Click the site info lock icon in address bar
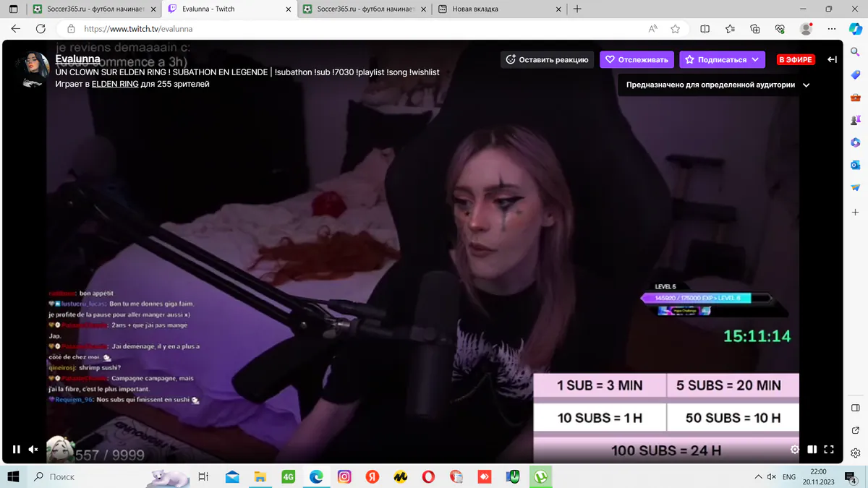868x488 pixels. (70, 29)
